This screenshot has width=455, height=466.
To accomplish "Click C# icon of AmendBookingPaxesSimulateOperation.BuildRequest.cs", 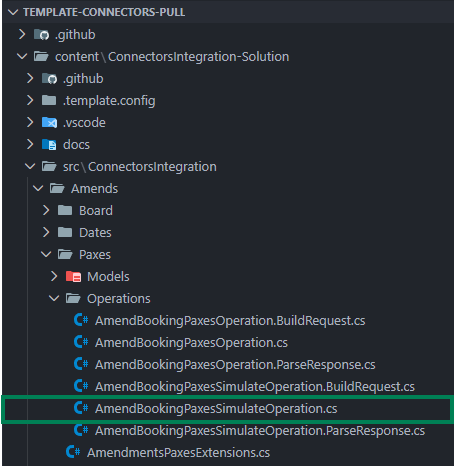I will tap(81, 386).
